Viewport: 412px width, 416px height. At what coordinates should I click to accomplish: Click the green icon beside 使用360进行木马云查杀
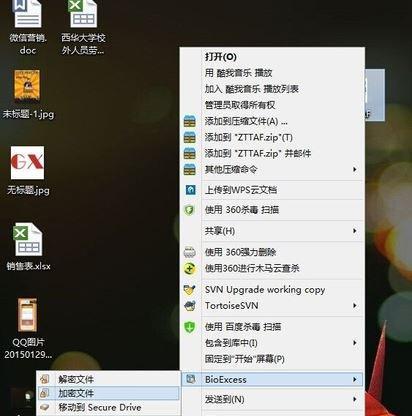tap(189, 268)
